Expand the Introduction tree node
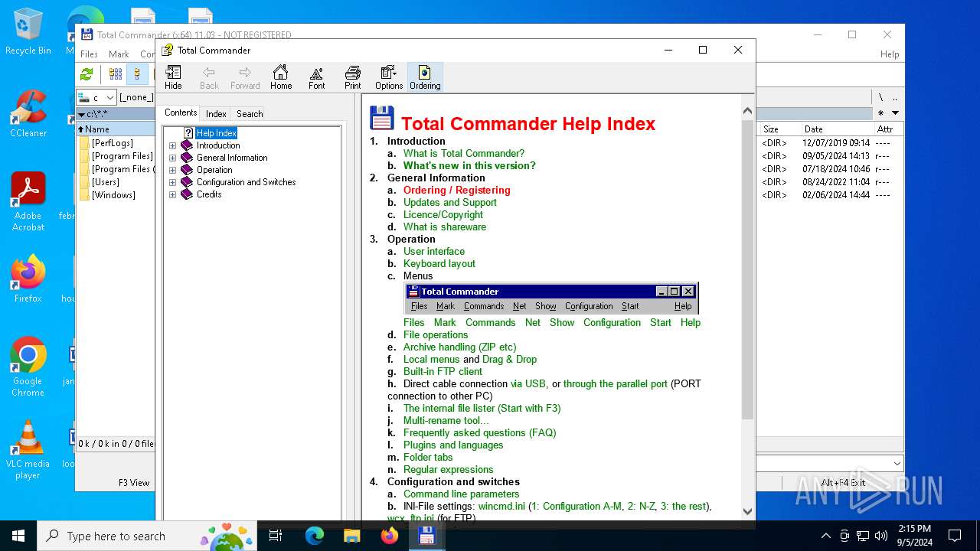 point(172,145)
